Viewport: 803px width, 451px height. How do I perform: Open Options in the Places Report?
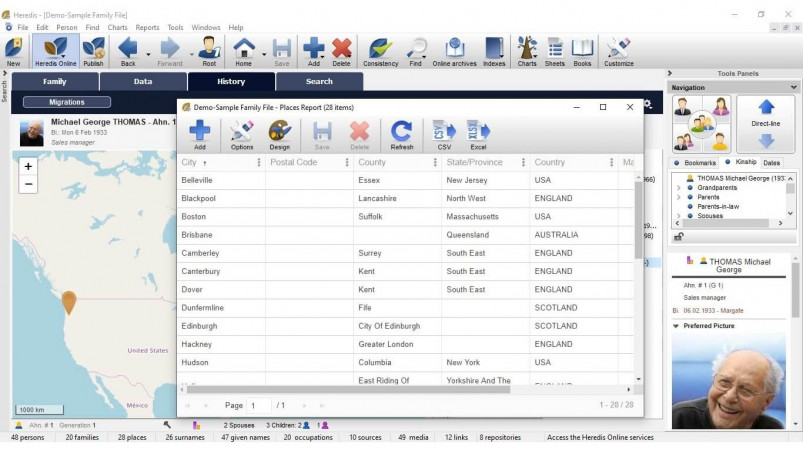pos(242,135)
